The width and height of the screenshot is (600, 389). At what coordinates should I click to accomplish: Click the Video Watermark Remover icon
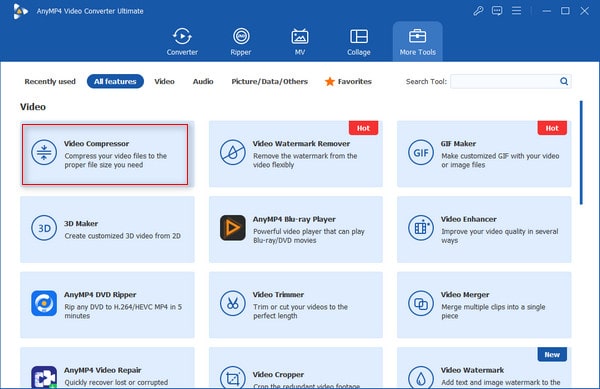tap(233, 152)
